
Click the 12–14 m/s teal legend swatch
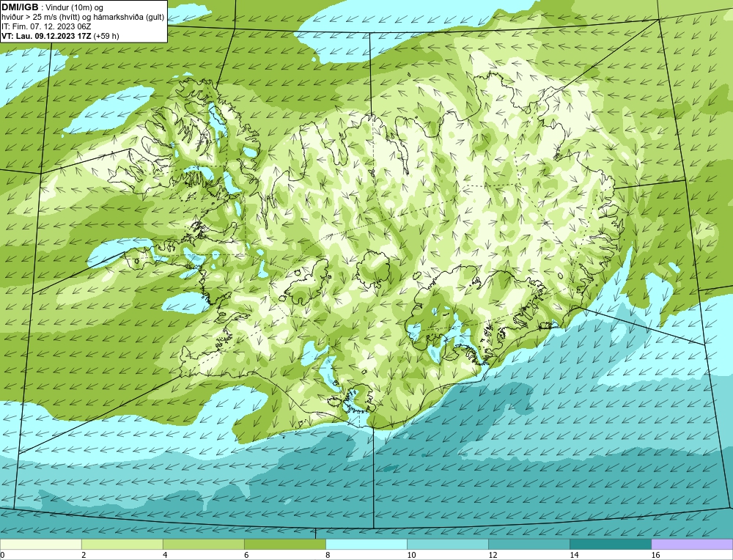pos(529,544)
